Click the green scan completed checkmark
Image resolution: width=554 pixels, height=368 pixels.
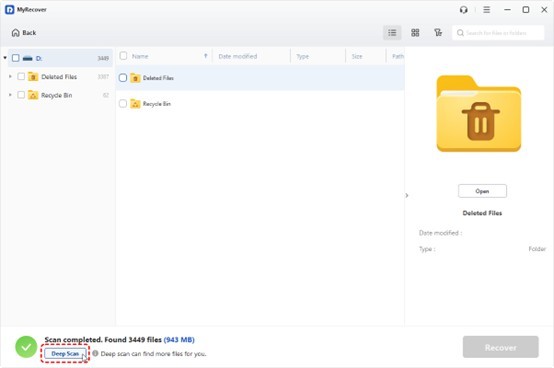click(x=26, y=347)
